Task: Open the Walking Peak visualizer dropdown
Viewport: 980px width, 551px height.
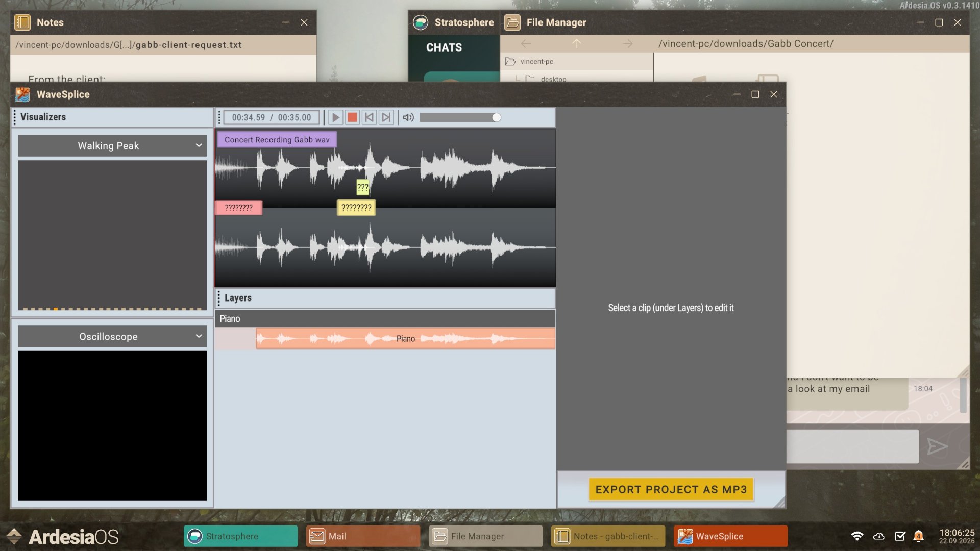Action: (112, 146)
